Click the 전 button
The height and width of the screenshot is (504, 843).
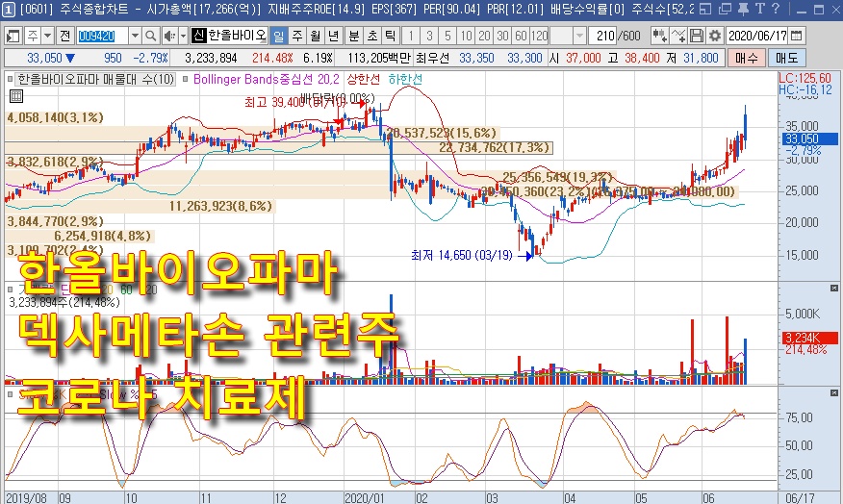(x=65, y=36)
